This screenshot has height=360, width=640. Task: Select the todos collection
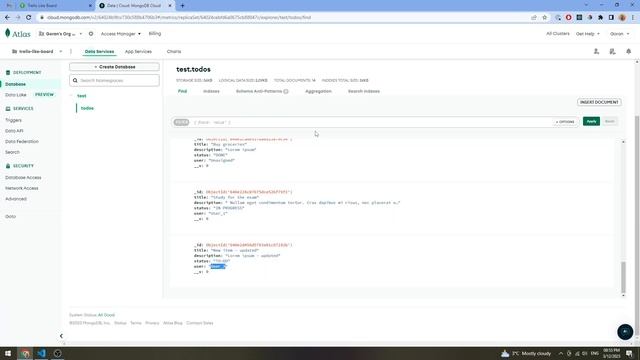pos(87,108)
